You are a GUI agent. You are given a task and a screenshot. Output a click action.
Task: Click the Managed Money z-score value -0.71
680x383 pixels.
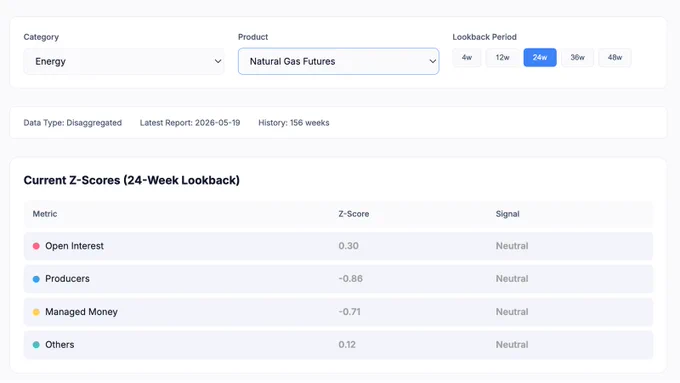[350, 312]
